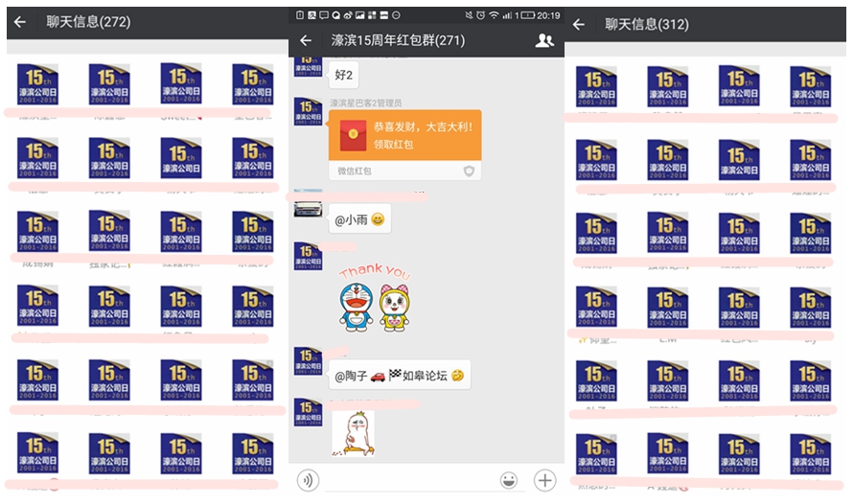
Task: Tap the red envelope icon in orange bubble
Action: pos(353,135)
